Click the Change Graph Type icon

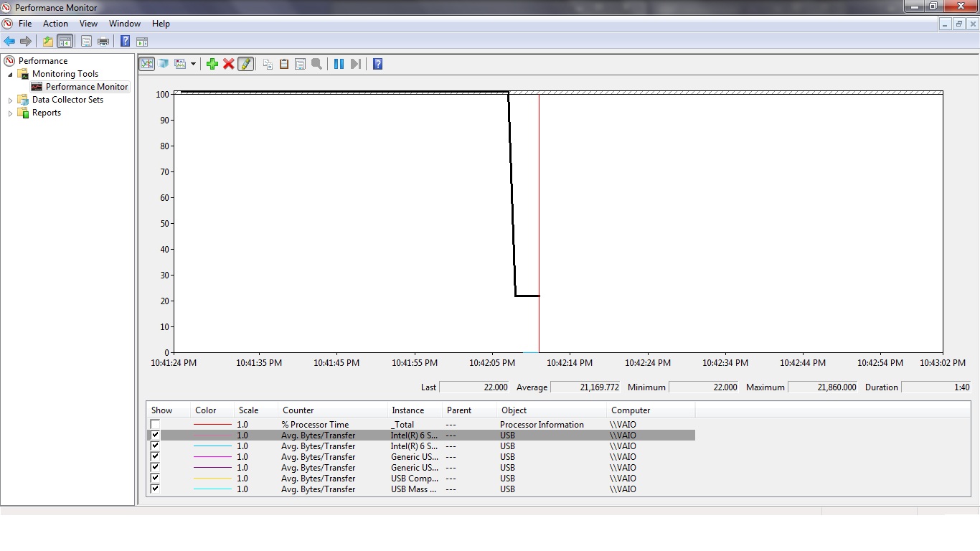tap(180, 64)
